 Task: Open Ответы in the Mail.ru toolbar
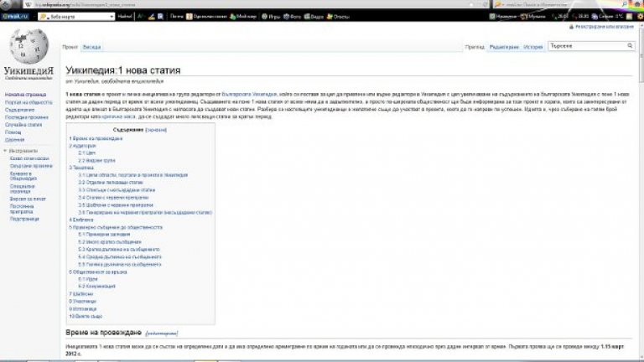point(340,16)
